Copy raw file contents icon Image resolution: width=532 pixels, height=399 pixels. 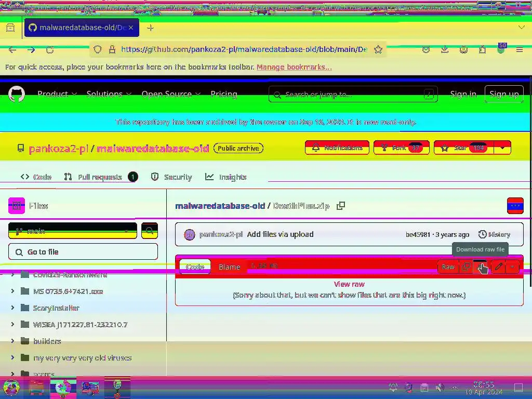click(466, 267)
